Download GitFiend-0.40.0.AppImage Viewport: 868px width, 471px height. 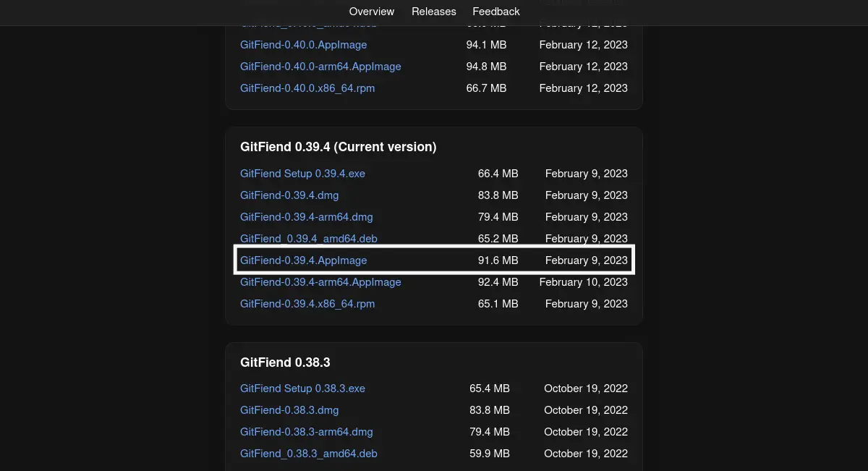click(x=304, y=45)
